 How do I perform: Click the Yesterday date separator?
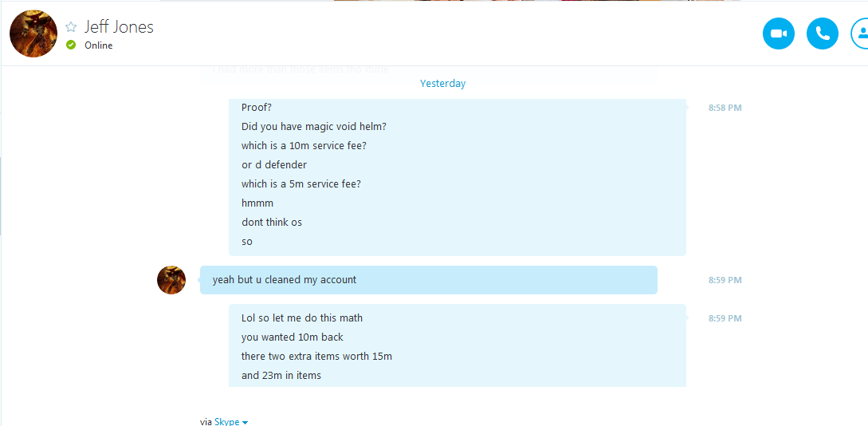click(x=443, y=84)
